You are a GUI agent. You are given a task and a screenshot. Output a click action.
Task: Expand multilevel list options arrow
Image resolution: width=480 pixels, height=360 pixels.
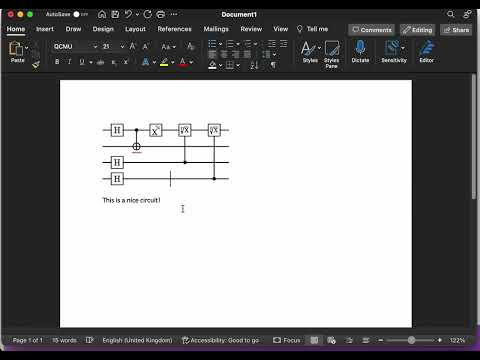[256, 44]
